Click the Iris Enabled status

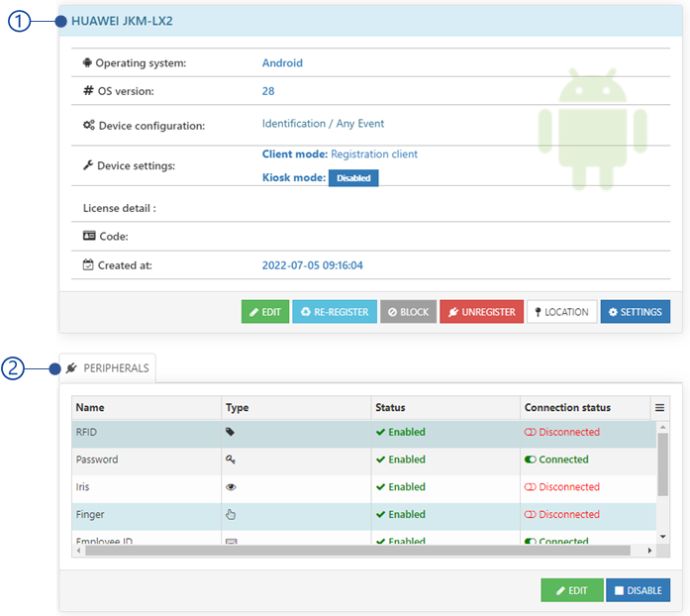pyautogui.click(x=401, y=487)
